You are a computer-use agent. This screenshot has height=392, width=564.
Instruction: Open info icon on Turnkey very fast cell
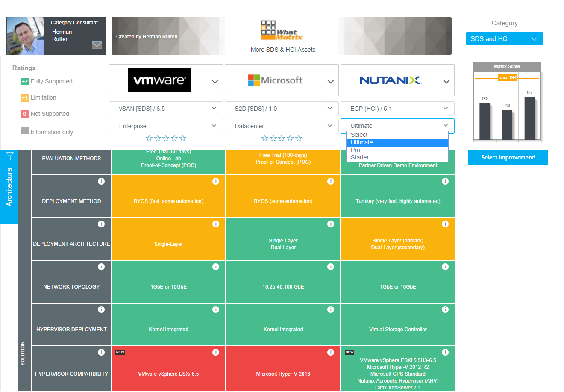(x=445, y=181)
